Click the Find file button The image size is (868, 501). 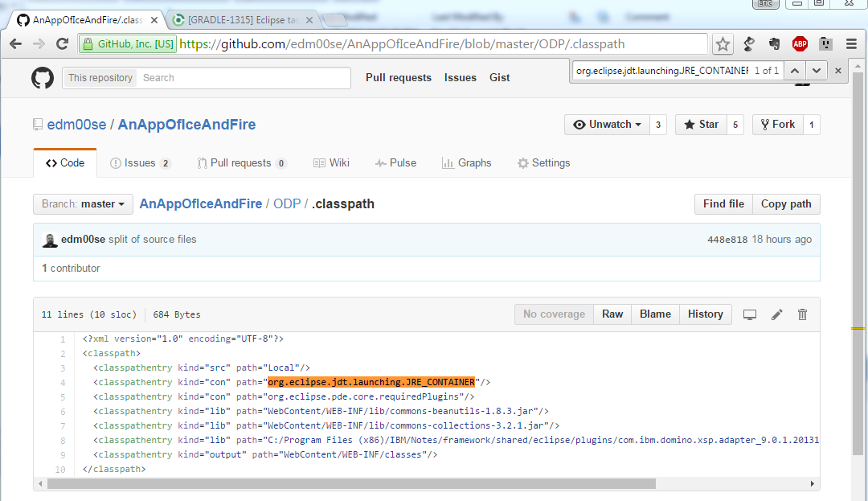723,204
